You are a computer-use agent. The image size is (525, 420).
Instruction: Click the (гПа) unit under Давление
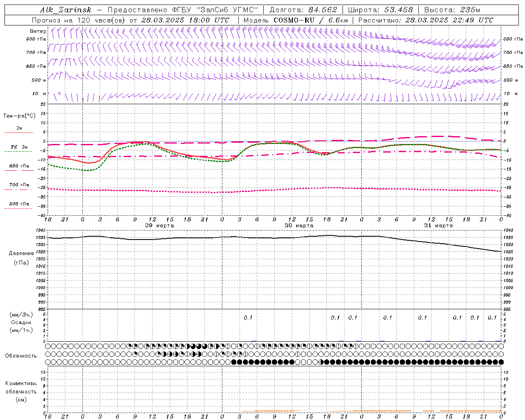click(21, 262)
